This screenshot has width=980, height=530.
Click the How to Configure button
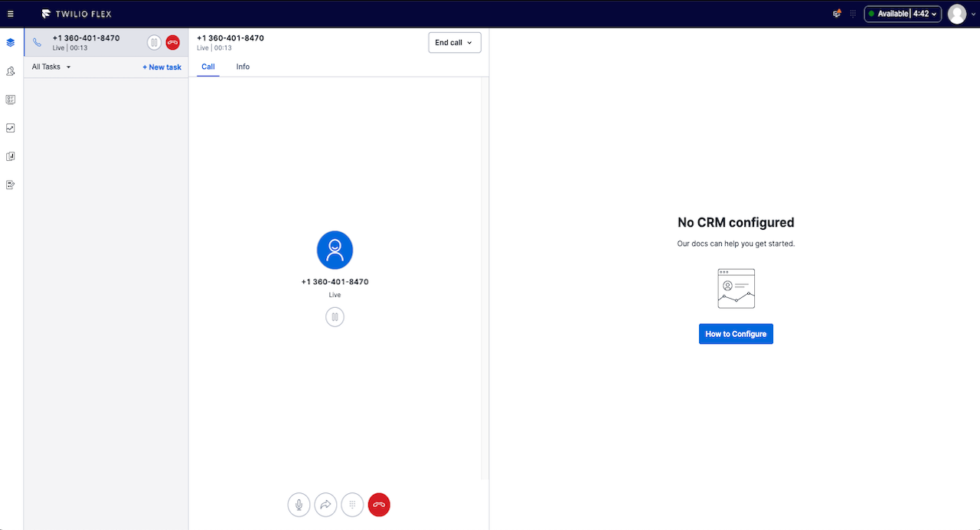(735, 333)
